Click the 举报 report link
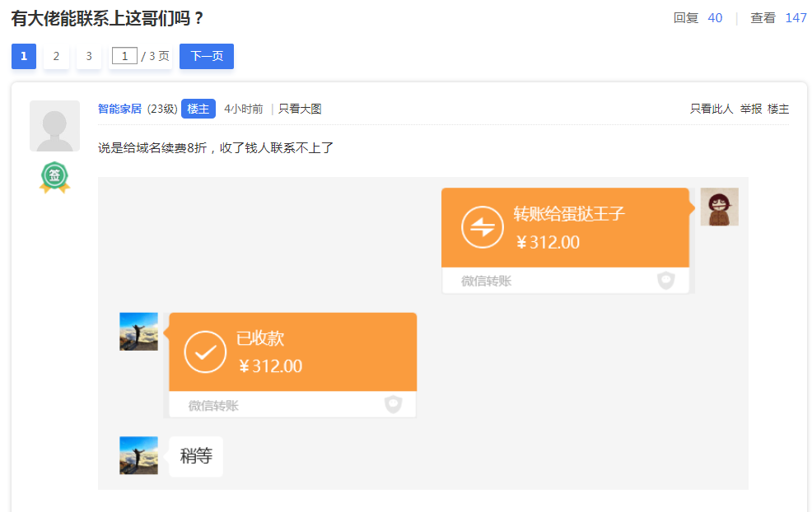This screenshot has height=512, width=812. (x=750, y=109)
